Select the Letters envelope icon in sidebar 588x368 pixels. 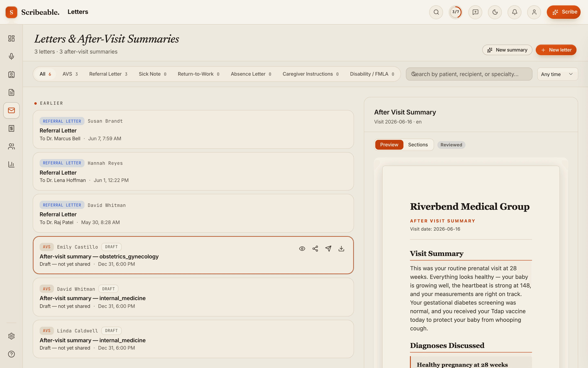pos(11,110)
